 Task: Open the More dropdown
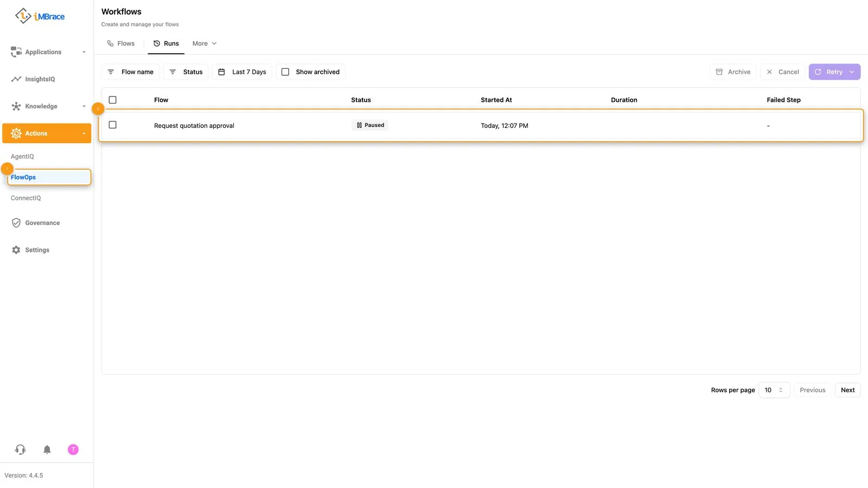(205, 43)
